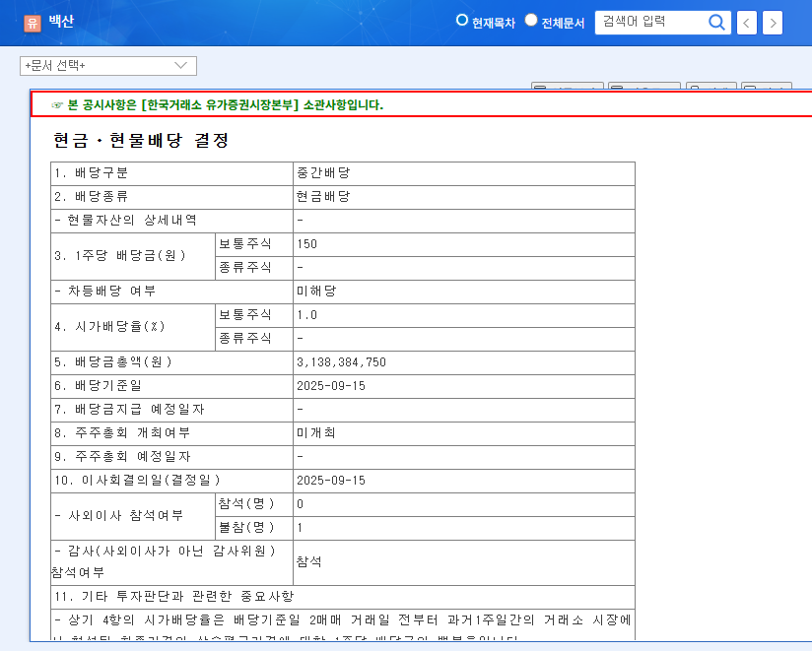Click the left chevron navigation arrow
This screenshot has height=651, width=812.
745,22
